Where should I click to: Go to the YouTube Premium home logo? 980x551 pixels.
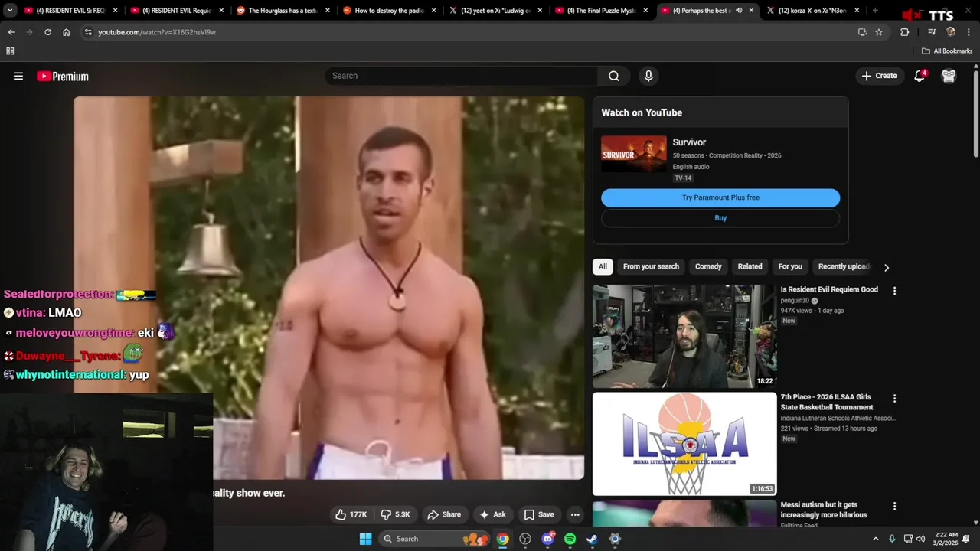(x=63, y=76)
